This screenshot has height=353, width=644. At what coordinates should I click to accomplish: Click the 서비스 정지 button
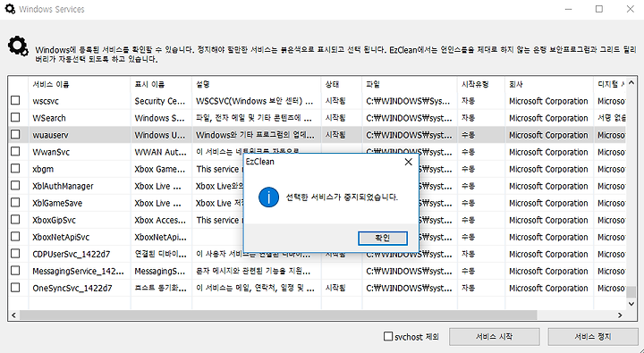coord(593,337)
